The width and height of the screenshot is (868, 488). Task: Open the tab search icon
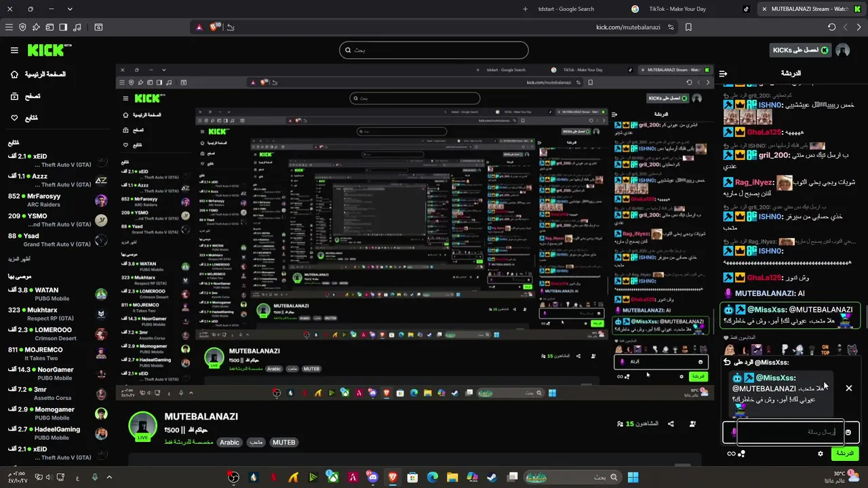click(x=98, y=27)
